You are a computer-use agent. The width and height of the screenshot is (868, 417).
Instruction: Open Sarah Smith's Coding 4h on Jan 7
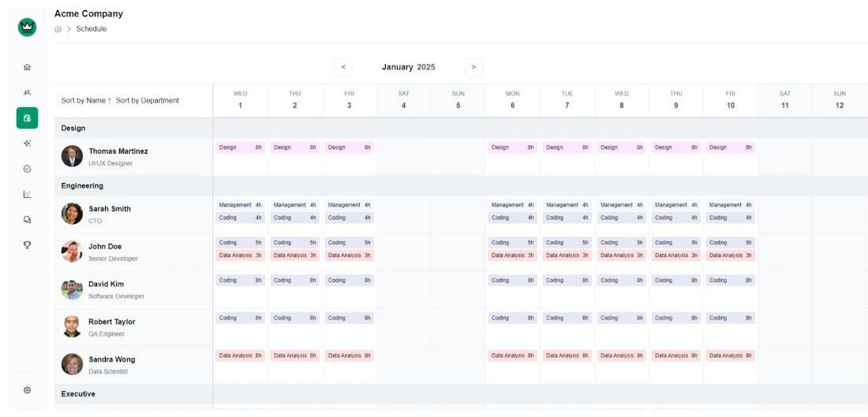[567, 218]
